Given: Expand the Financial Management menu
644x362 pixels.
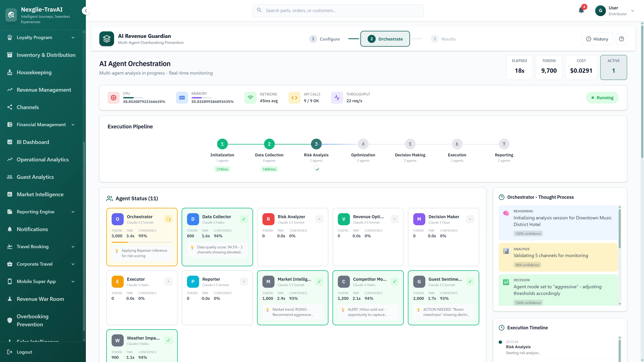Looking at the screenshot, I should [73, 124].
